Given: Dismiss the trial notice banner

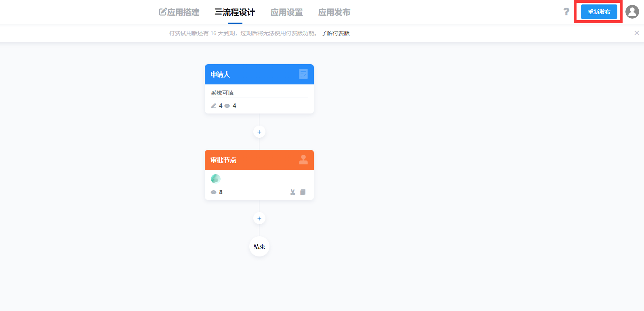Looking at the screenshot, I should (x=637, y=33).
